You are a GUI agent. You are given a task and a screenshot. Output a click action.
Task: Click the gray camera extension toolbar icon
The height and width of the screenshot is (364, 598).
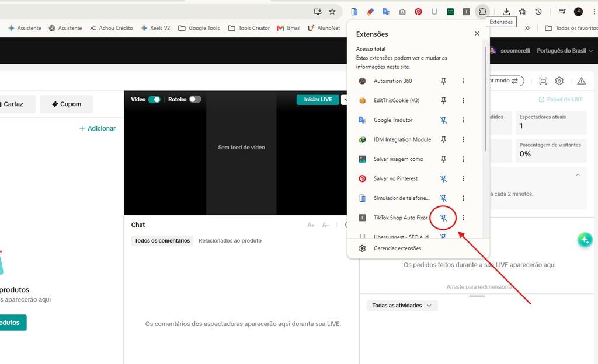pyautogui.click(x=402, y=12)
